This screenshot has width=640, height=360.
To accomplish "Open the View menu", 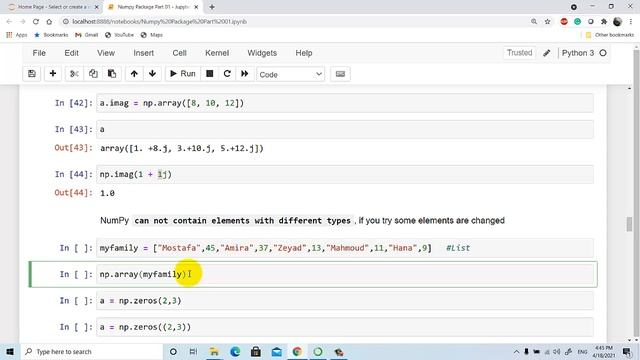I will pos(106,53).
